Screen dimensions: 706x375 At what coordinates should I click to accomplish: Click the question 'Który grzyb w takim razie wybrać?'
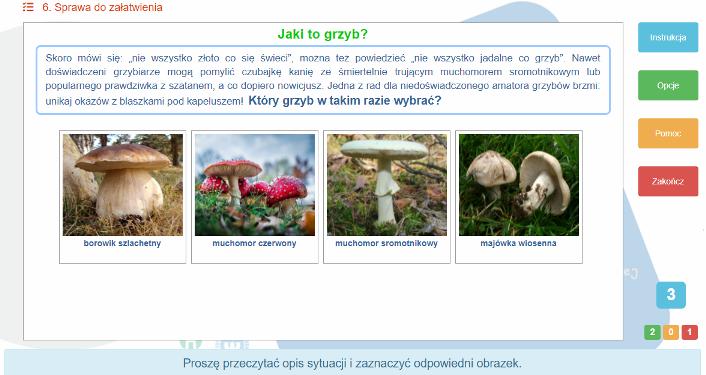(345, 100)
